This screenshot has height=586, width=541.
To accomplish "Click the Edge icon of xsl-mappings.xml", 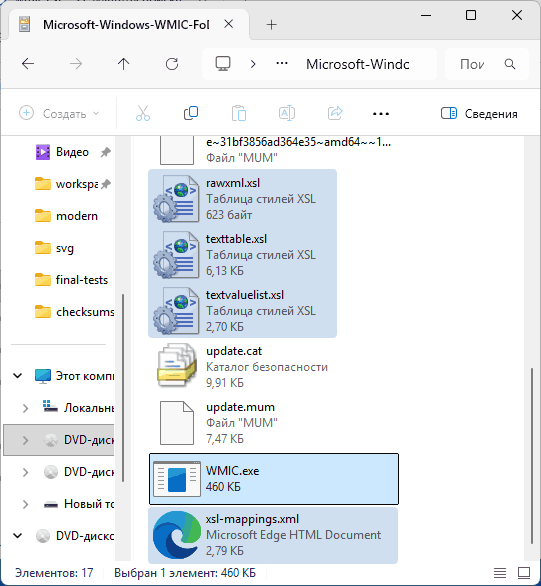I will [x=177, y=535].
